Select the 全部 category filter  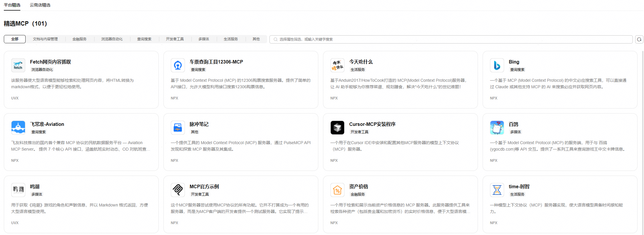pos(15,39)
